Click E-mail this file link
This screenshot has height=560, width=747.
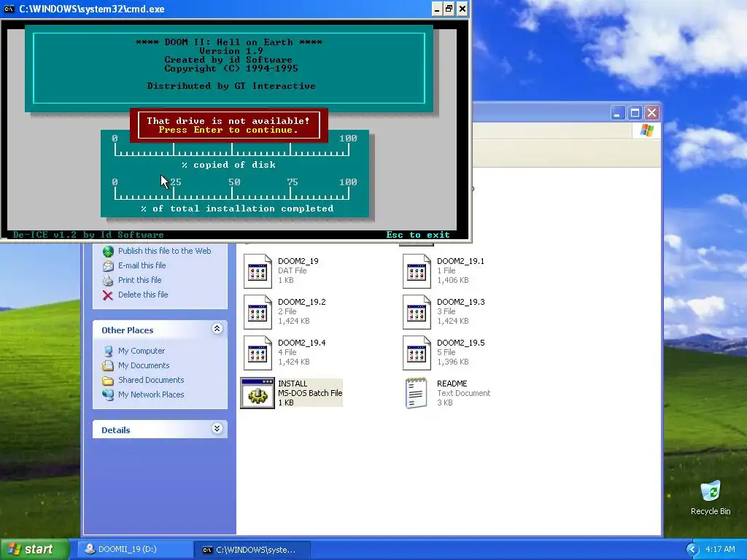(142, 265)
